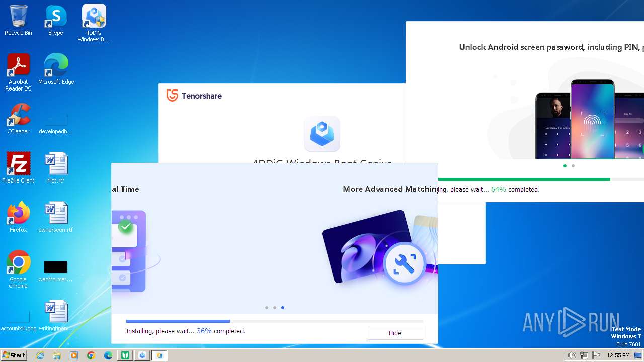Click the network tray icon
644x362 pixels.
click(584, 355)
